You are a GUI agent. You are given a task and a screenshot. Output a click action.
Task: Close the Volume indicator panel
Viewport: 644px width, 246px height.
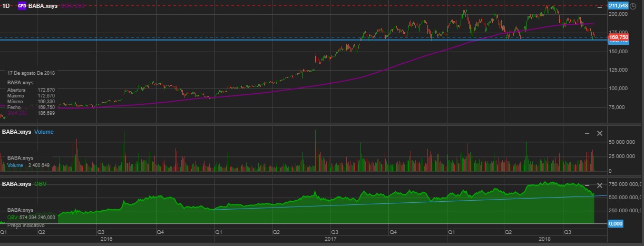(x=599, y=133)
